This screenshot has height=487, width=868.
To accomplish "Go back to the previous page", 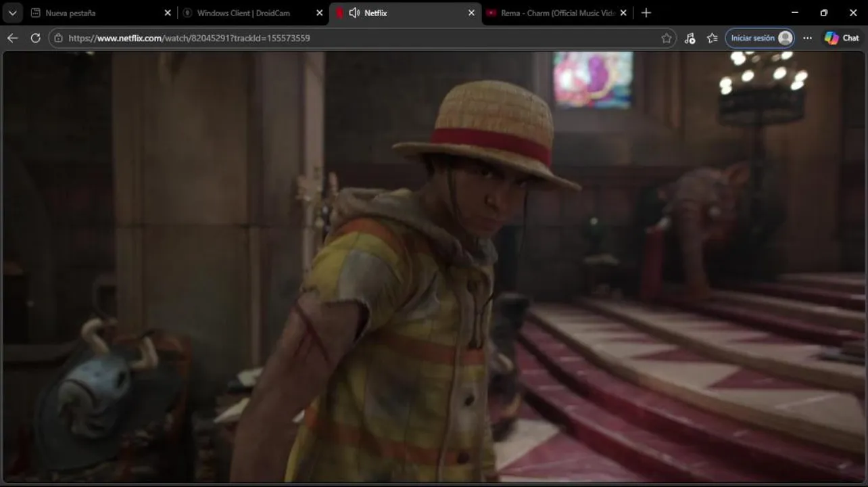I will point(12,38).
